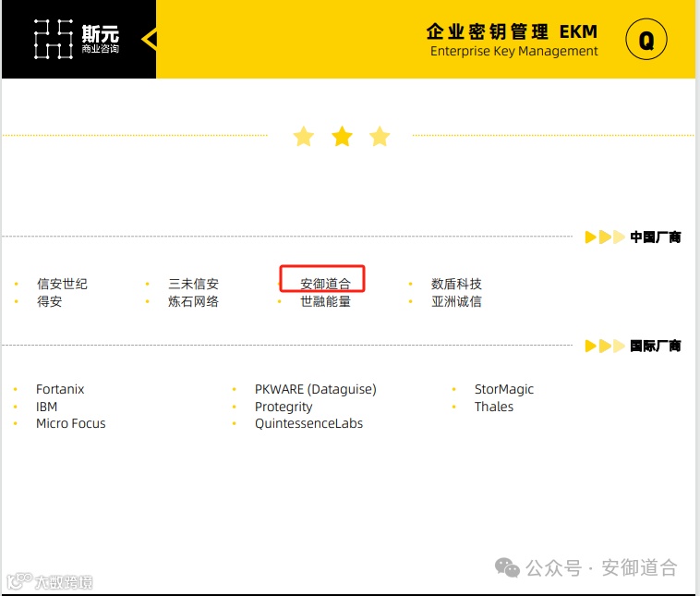Click the 斯元 商业咨询 logo
Viewport: 700px width, 596px height.
(x=77, y=40)
